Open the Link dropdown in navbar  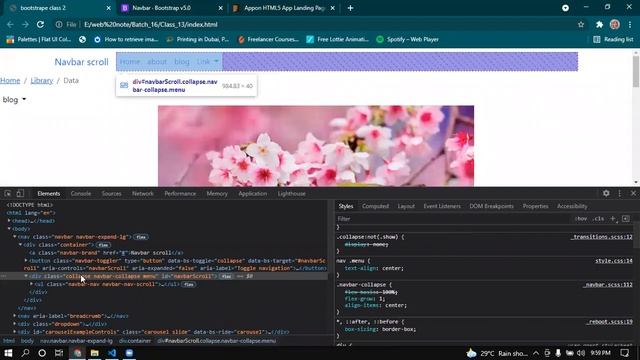coord(208,62)
